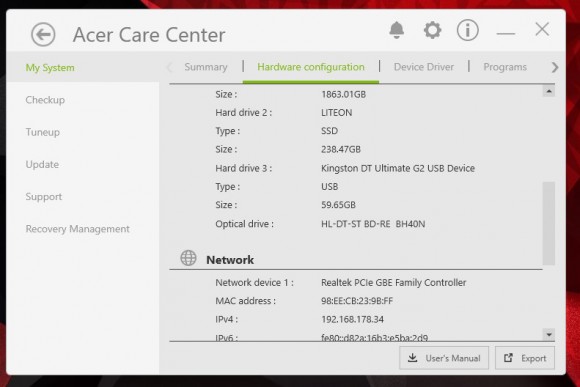
Task: Select LITEON hard drive 2 value
Action: pyautogui.click(x=337, y=112)
